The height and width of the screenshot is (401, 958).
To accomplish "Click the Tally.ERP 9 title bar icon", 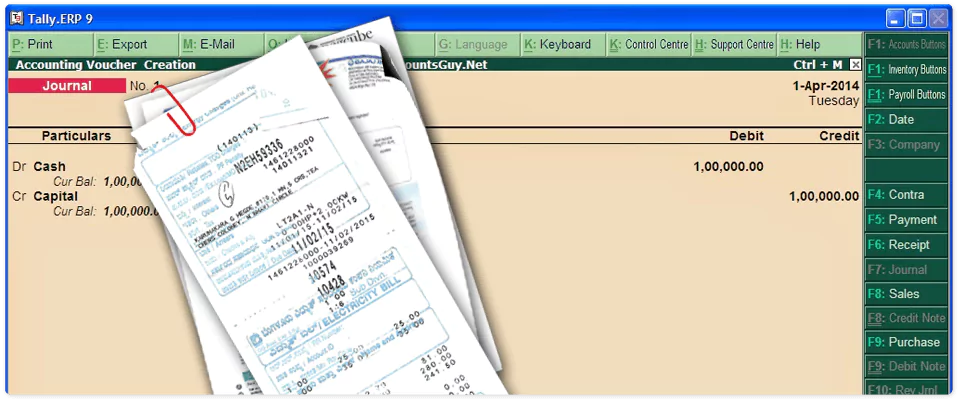I will [x=17, y=18].
